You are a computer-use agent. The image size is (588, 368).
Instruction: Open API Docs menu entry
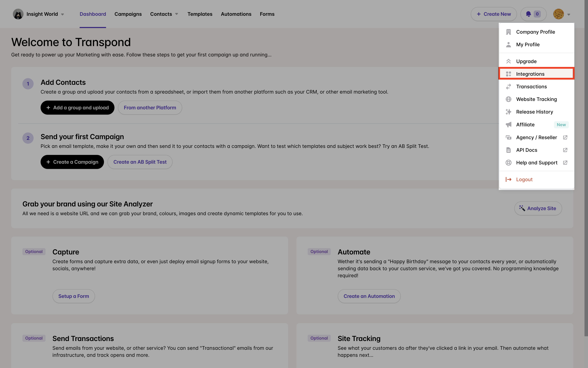537,150
